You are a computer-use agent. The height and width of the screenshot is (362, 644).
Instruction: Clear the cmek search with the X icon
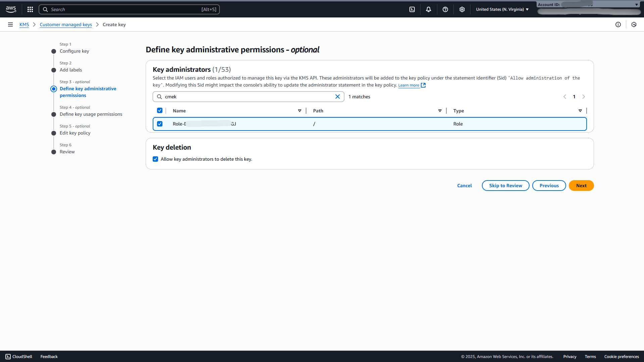click(x=338, y=97)
